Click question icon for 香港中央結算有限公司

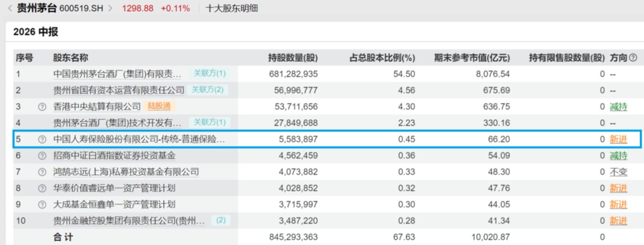tap(42, 107)
